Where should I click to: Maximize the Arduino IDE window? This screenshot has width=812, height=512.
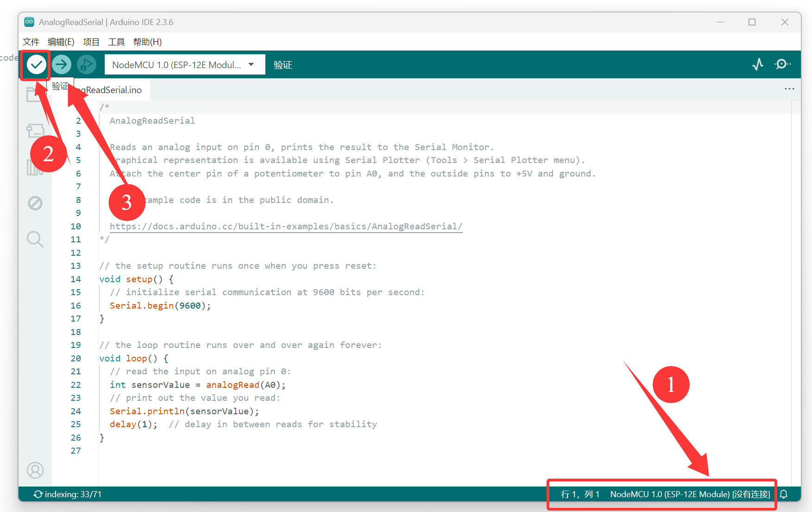pos(752,22)
